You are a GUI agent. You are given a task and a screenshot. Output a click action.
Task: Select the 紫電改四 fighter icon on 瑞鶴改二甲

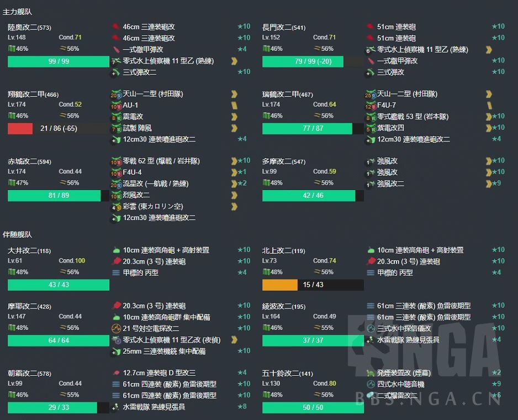click(x=371, y=128)
